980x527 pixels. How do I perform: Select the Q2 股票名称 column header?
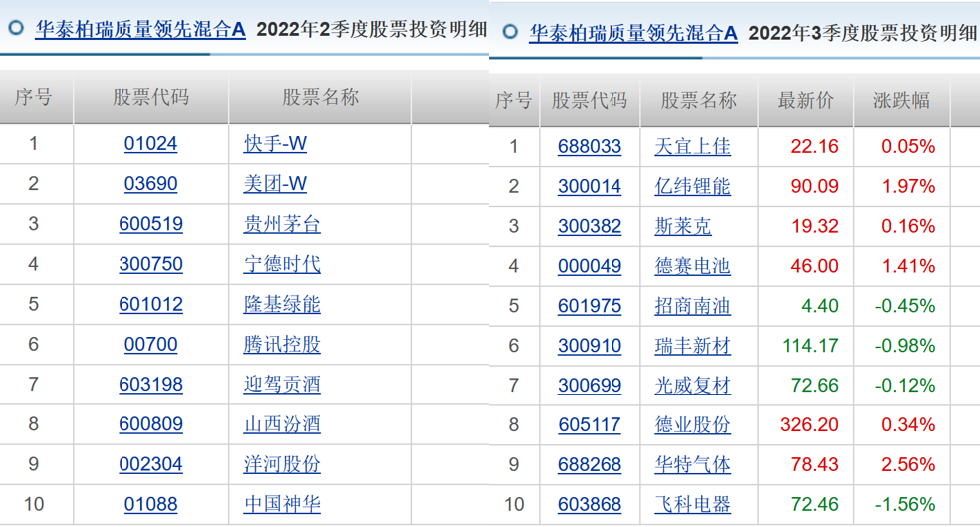(x=320, y=97)
